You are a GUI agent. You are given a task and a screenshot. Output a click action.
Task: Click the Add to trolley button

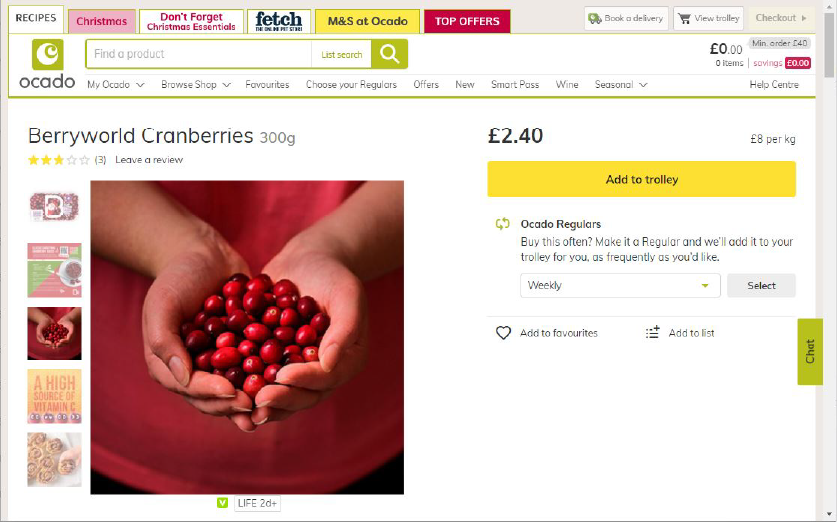[x=642, y=179]
